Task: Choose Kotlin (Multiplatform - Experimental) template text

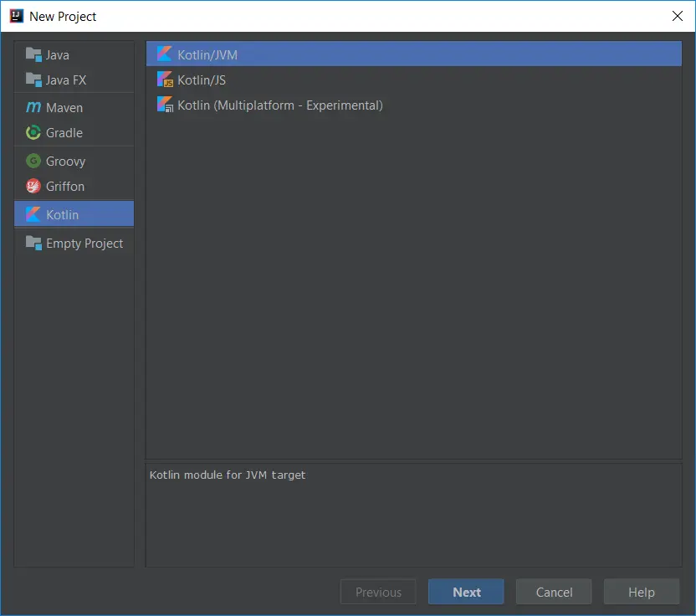Action: (x=280, y=105)
